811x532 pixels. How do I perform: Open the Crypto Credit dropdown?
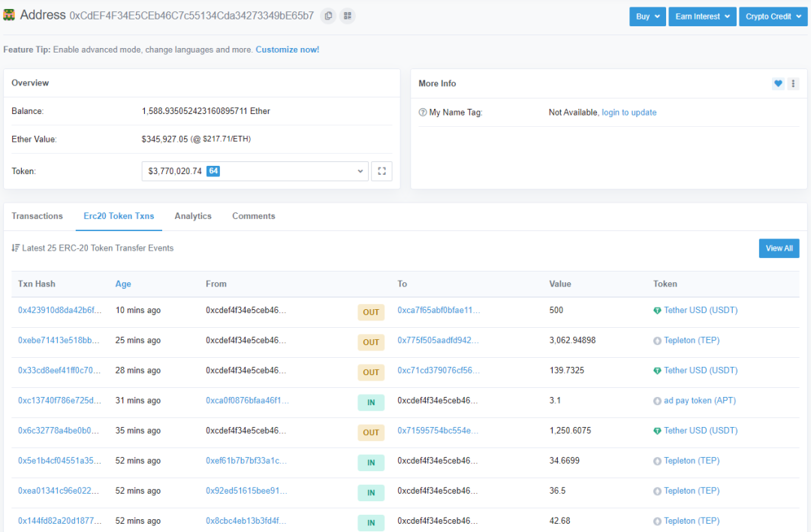click(773, 17)
